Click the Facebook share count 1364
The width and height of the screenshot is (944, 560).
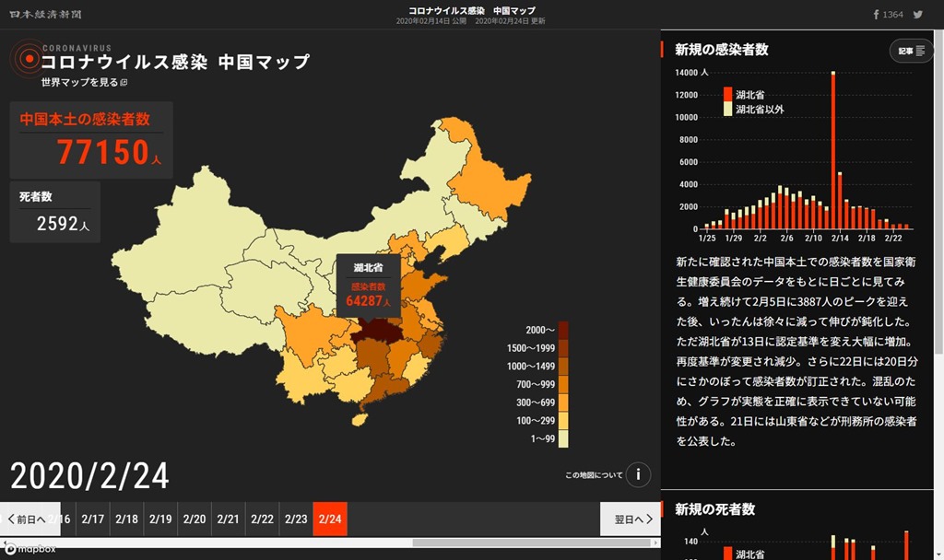(x=892, y=15)
